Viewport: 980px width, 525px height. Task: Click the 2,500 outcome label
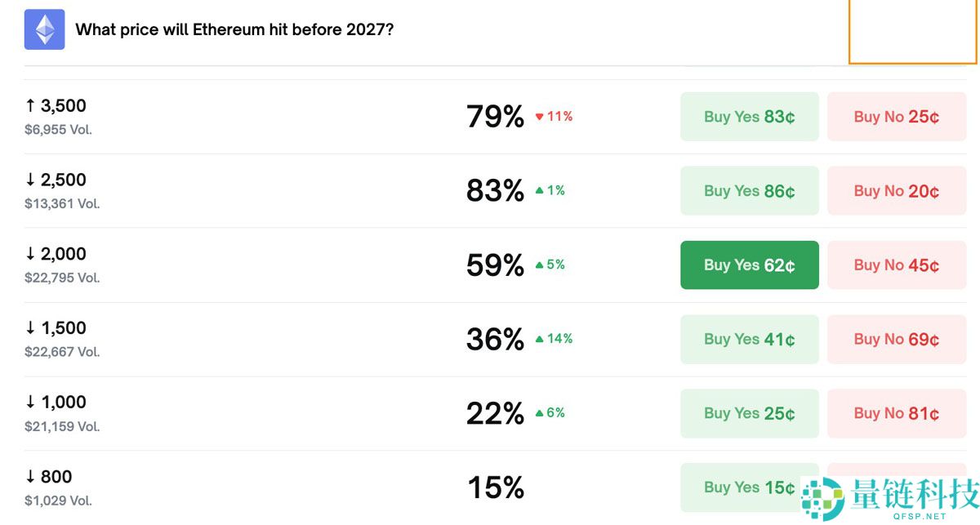click(x=57, y=180)
